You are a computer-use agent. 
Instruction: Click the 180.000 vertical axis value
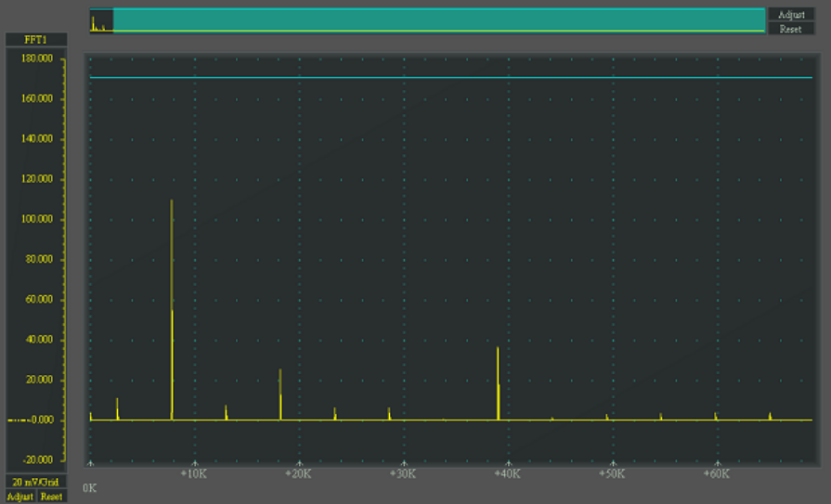tap(37, 58)
